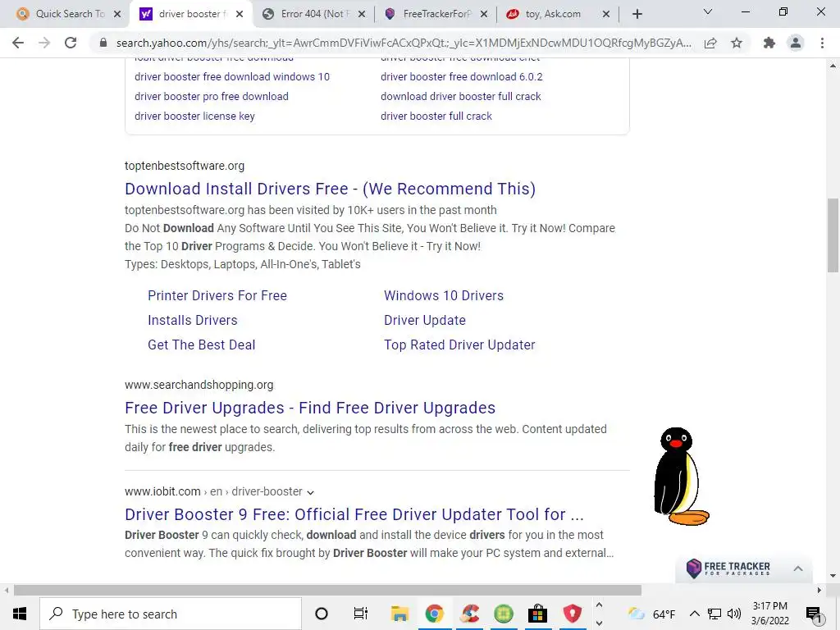840x630 pixels.
Task: Select the driver booster Yahoo tab
Action: 189,14
